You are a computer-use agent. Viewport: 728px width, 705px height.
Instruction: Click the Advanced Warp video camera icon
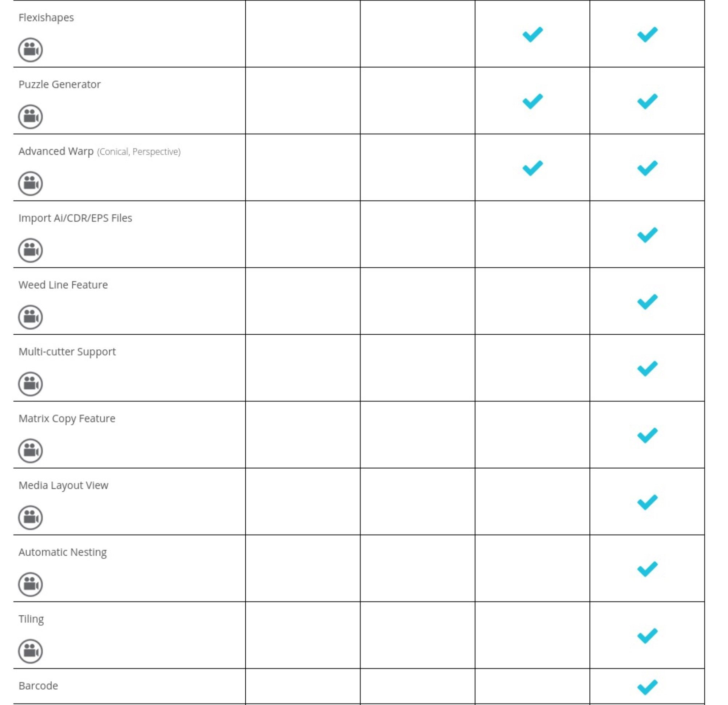31,184
